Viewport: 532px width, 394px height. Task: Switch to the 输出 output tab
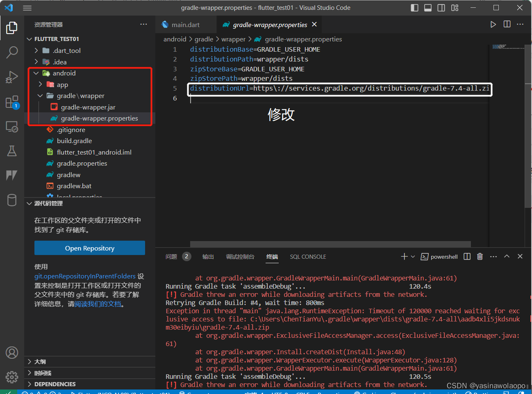pyautogui.click(x=208, y=257)
